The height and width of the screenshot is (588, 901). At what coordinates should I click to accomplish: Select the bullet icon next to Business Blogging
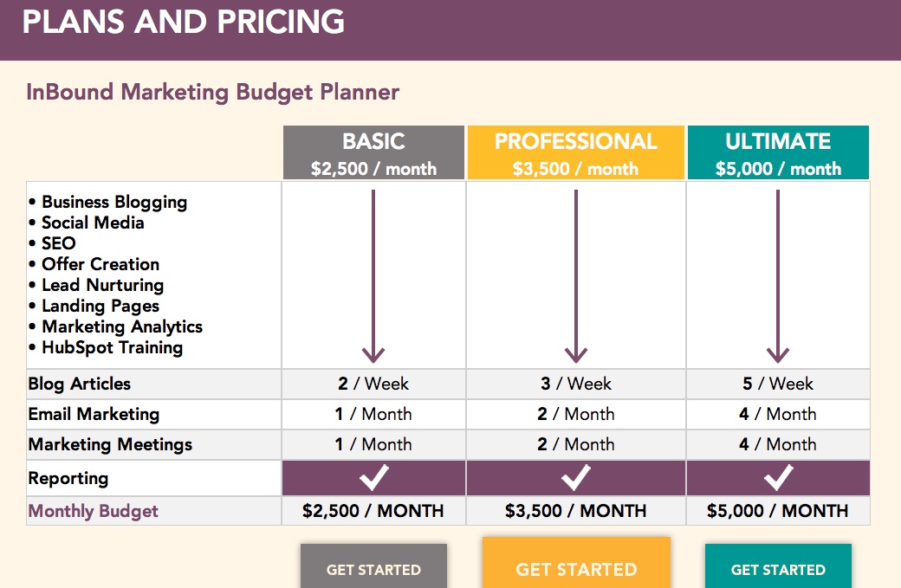pyautogui.click(x=34, y=202)
